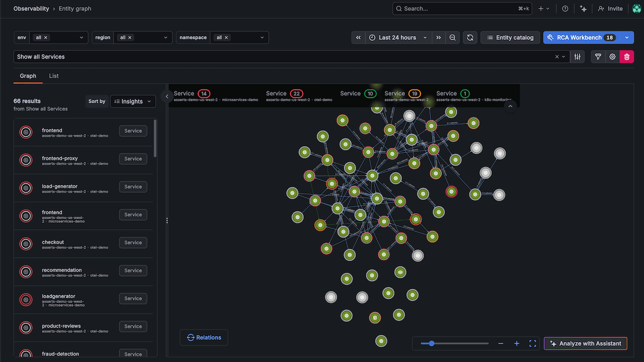The width and height of the screenshot is (644, 362).
Task: Click Analyze with Assistant
Action: (x=586, y=343)
